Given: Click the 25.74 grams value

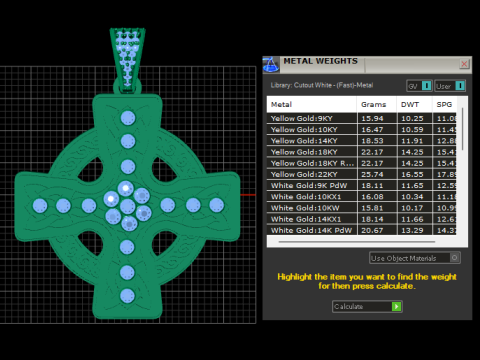Looking at the screenshot, I should (x=372, y=174).
